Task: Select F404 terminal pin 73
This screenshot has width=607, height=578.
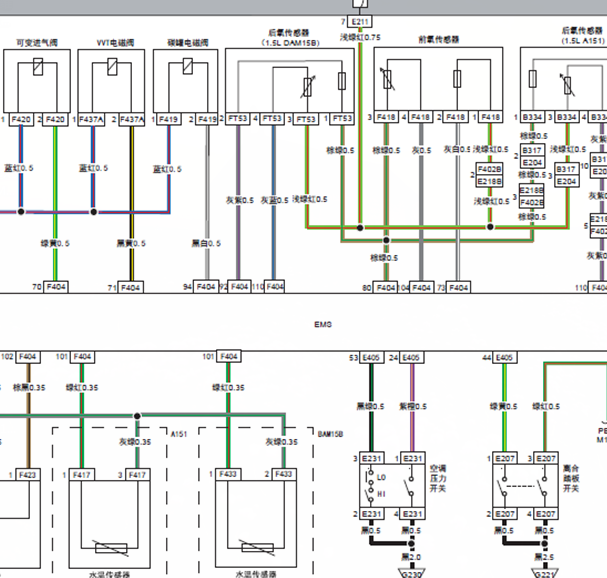Action: coord(458,287)
